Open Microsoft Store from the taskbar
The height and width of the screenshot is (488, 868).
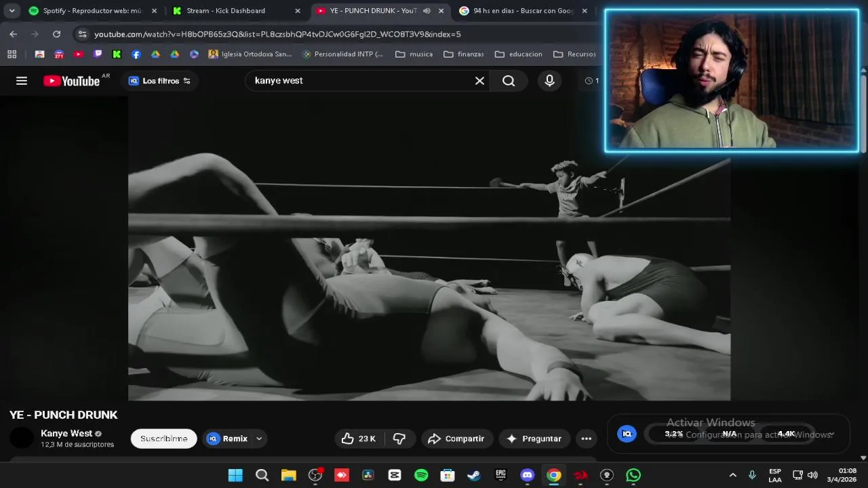click(x=448, y=475)
